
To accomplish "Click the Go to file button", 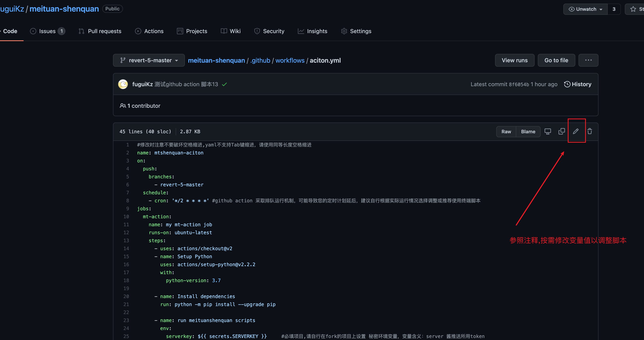I will [556, 60].
